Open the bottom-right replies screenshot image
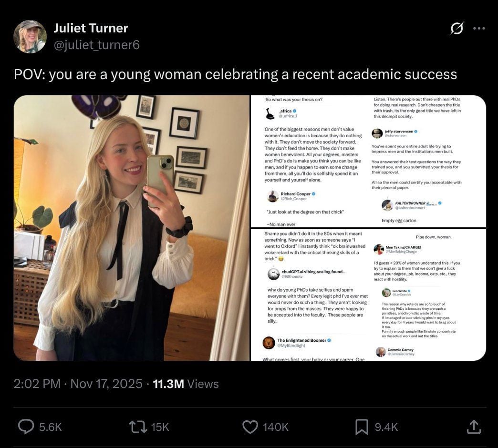The image size is (498, 448). 368,295
